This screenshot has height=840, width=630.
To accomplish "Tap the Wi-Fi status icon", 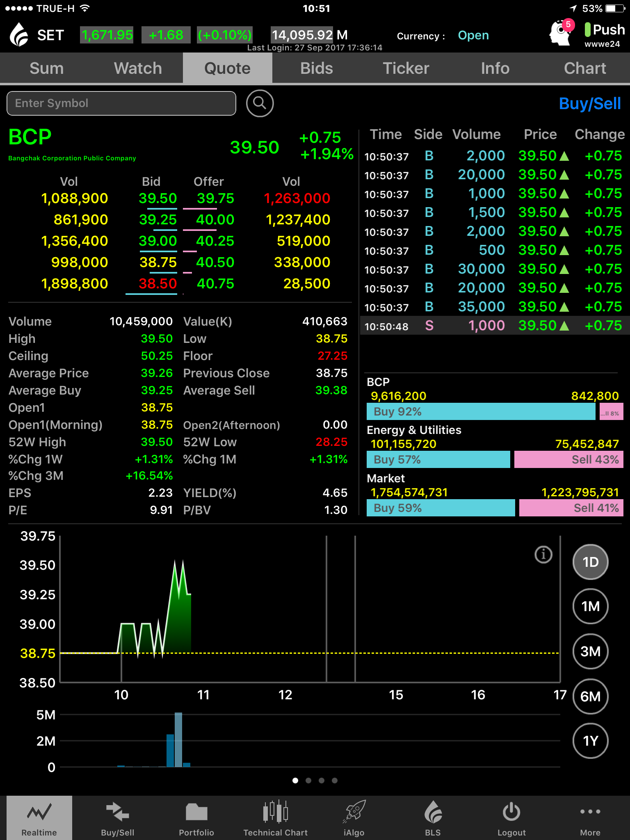I will tap(85, 8).
